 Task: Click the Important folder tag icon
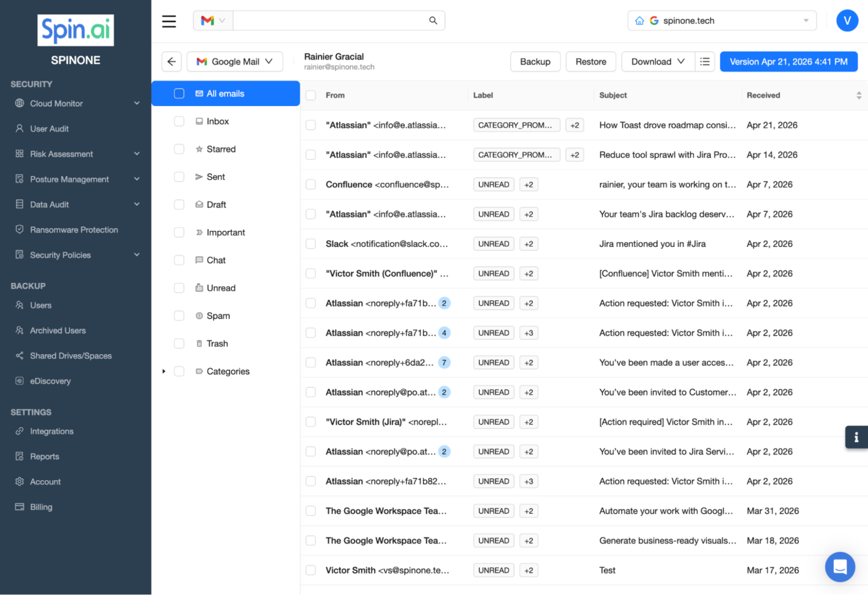point(199,233)
